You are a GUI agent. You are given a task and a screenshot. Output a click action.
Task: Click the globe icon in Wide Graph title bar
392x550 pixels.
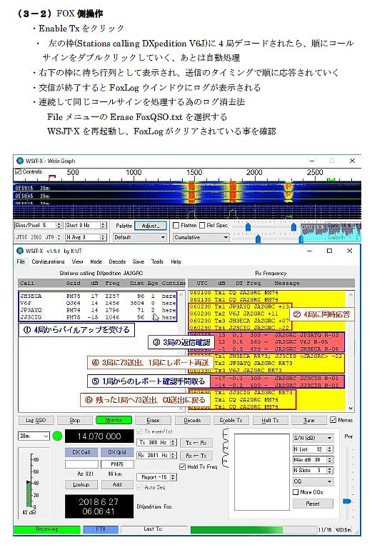coord(20,161)
